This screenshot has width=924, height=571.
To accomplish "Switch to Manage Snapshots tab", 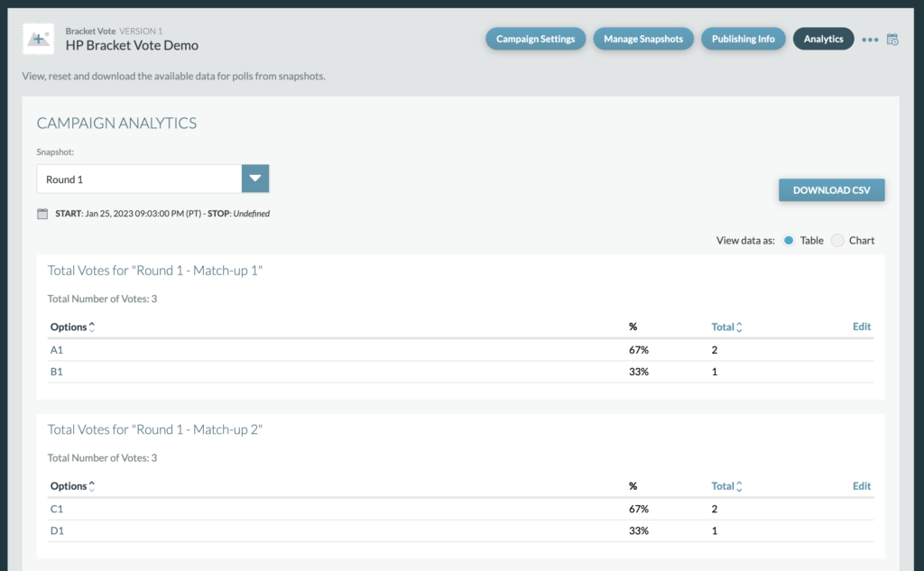I will pos(643,39).
